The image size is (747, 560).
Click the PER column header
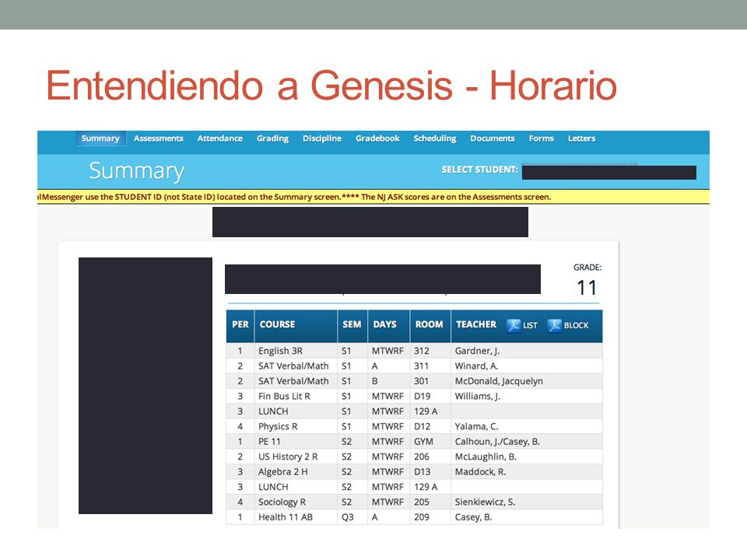coord(240,325)
